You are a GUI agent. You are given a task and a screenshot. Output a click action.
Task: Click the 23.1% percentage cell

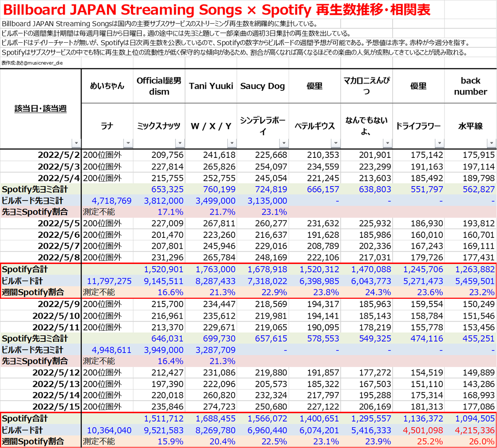click(x=263, y=212)
